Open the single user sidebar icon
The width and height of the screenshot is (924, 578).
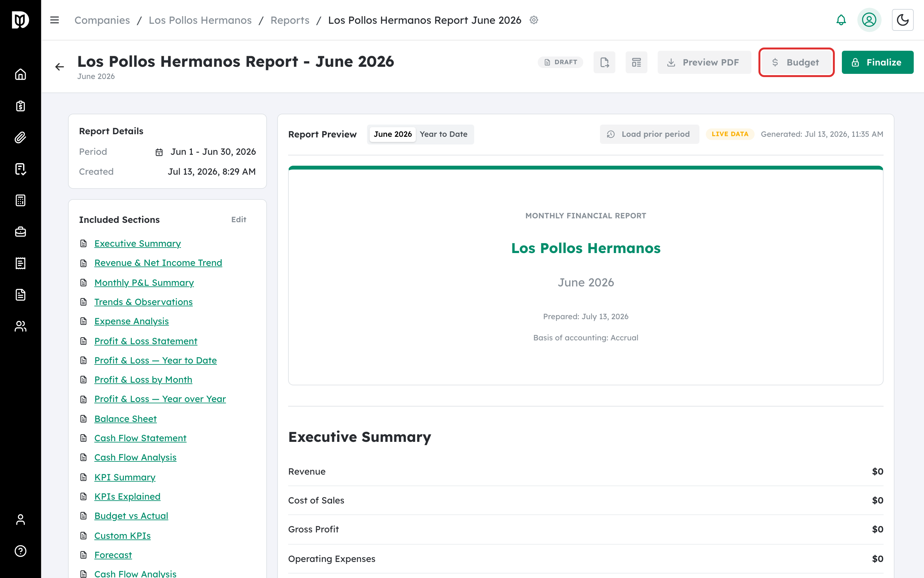pyautogui.click(x=20, y=520)
